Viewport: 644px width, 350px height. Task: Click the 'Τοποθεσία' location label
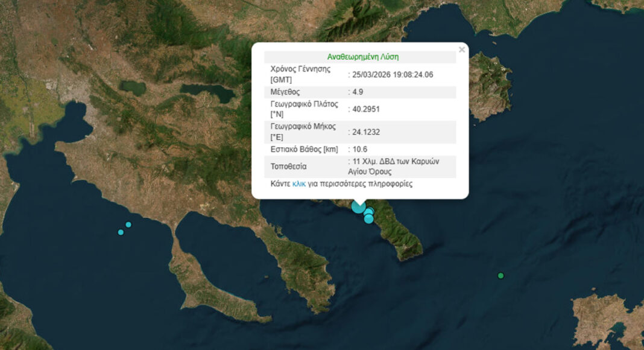pyautogui.click(x=289, y=166)
